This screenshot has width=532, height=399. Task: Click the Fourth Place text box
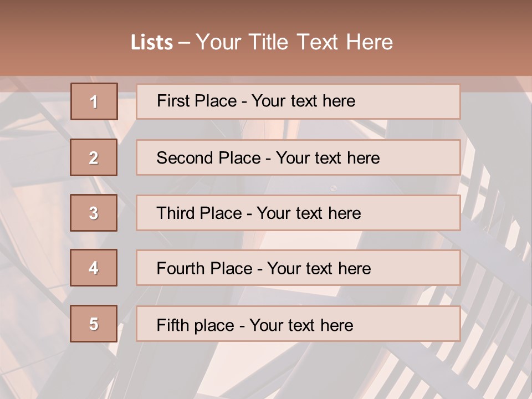point(298,268)
